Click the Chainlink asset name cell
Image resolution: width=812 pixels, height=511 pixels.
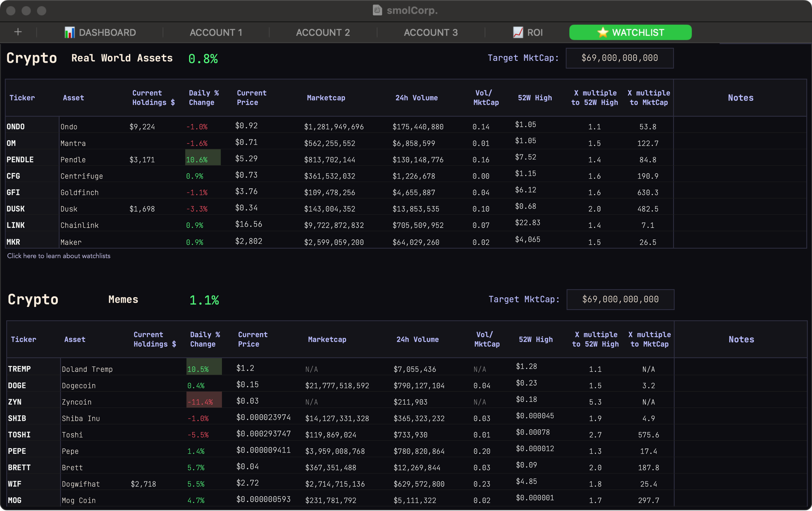pos(80,225)
